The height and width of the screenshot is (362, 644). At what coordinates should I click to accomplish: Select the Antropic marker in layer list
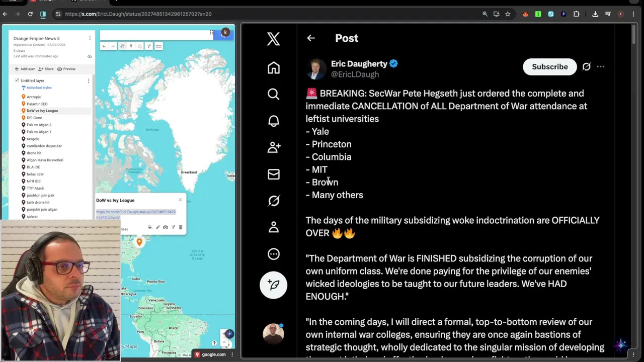point(34,97)
